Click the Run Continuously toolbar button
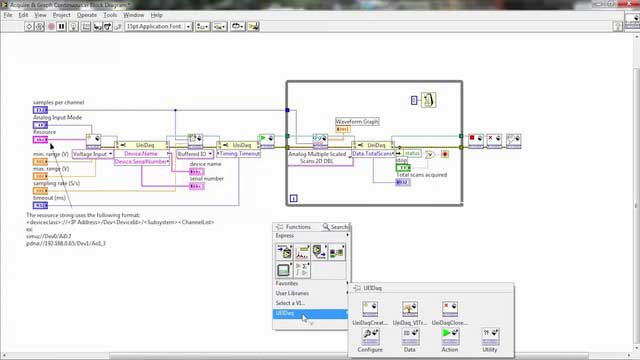The height and width of the screenshot is (360, 640). click(x=40, y=27)
